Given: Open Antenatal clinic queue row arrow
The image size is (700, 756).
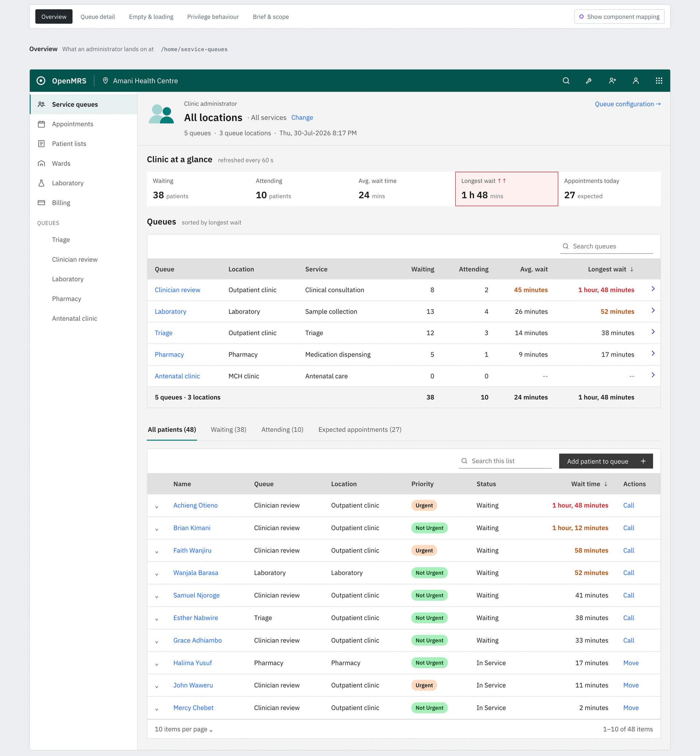Looking at the screenshot, I should [x=653, y=375].
